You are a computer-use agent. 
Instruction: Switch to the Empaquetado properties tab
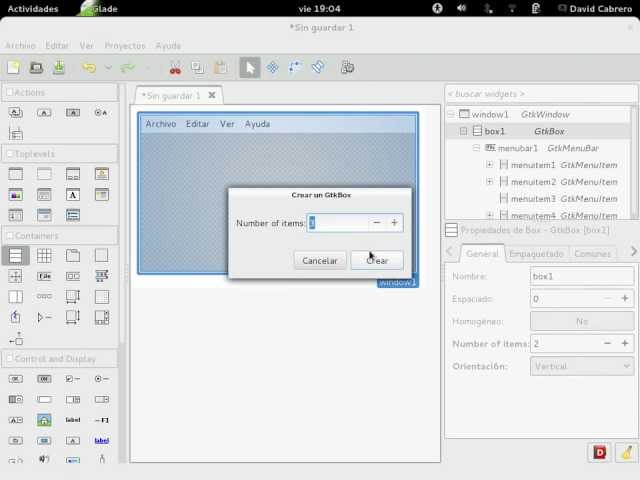click(536, 254)
